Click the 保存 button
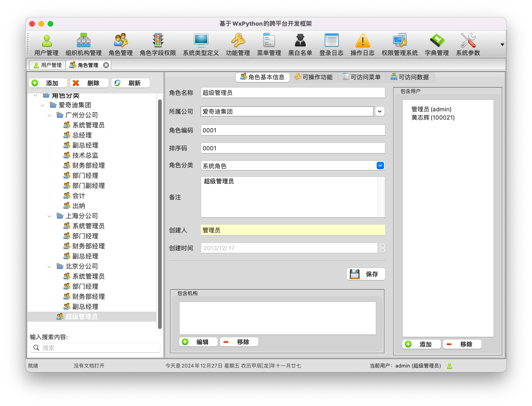 click(x=366, y=274)
